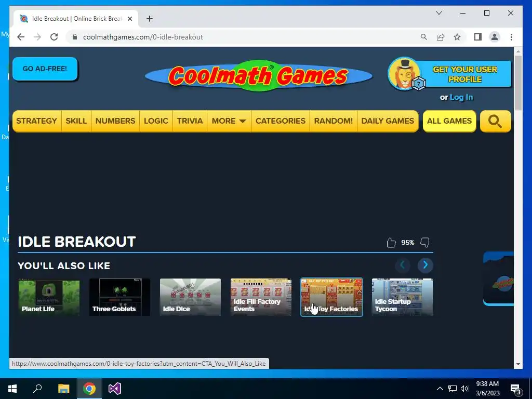
Task: Open the tab search chevron
Action: (439, 13)
